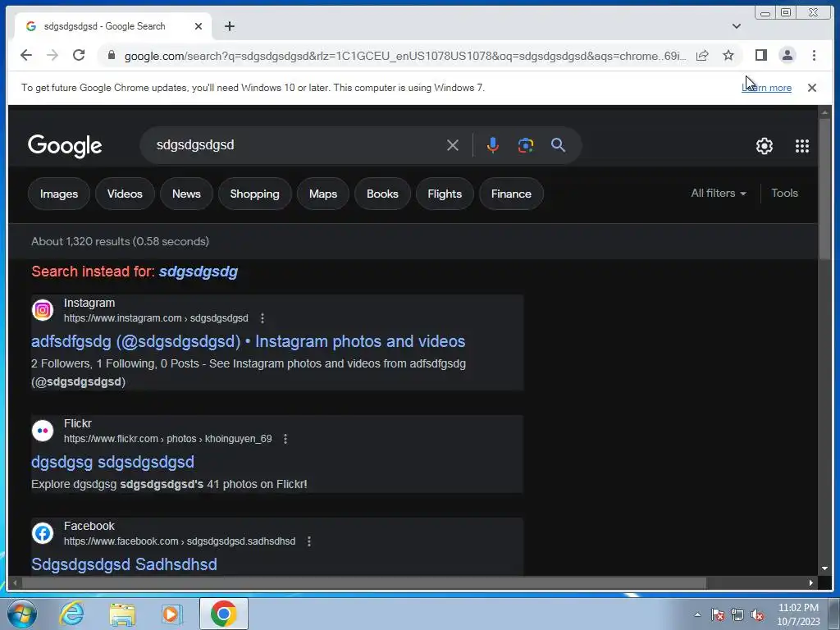Reload the current page
The image size is (840, 630).
(79, 55)
